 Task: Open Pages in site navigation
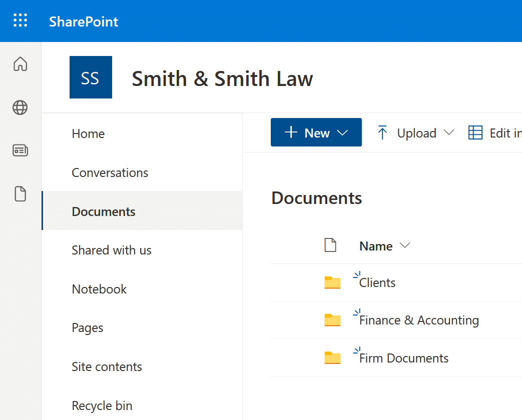[142, 328]
